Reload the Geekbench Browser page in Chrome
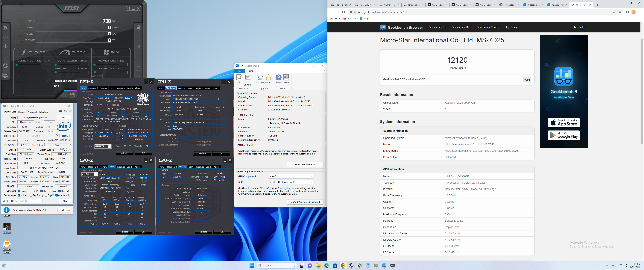 click(x=344, y=12)
